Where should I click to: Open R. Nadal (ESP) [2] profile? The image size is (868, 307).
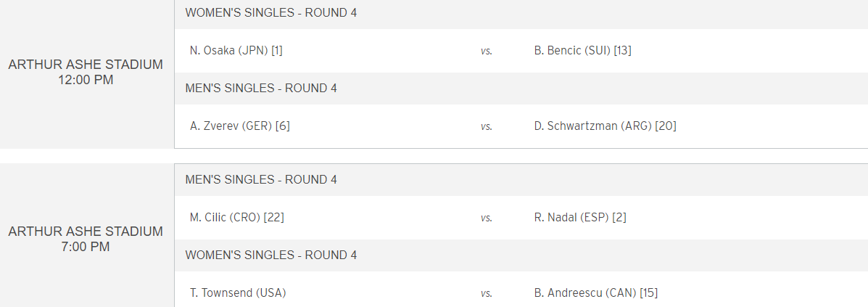tap(580, 217)
